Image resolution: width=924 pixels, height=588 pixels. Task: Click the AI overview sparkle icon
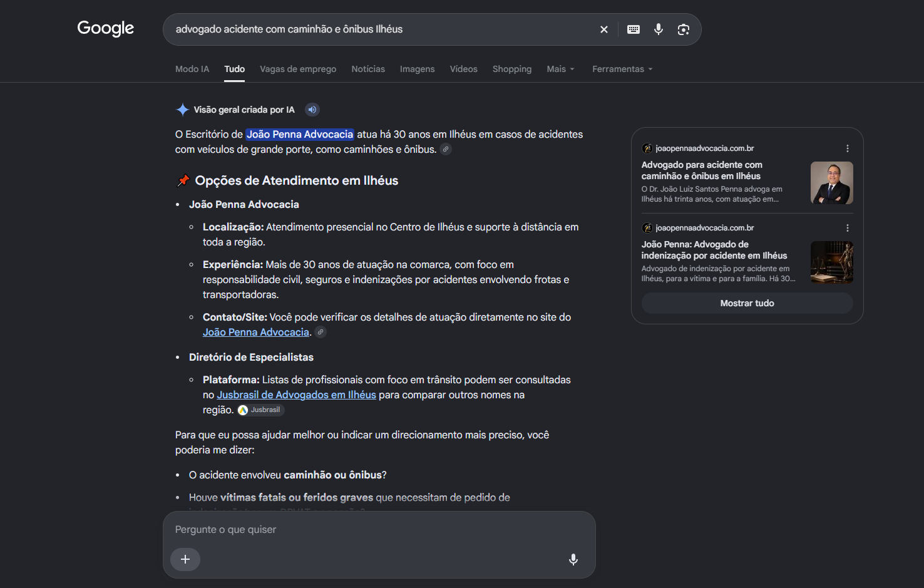[182, 110]
